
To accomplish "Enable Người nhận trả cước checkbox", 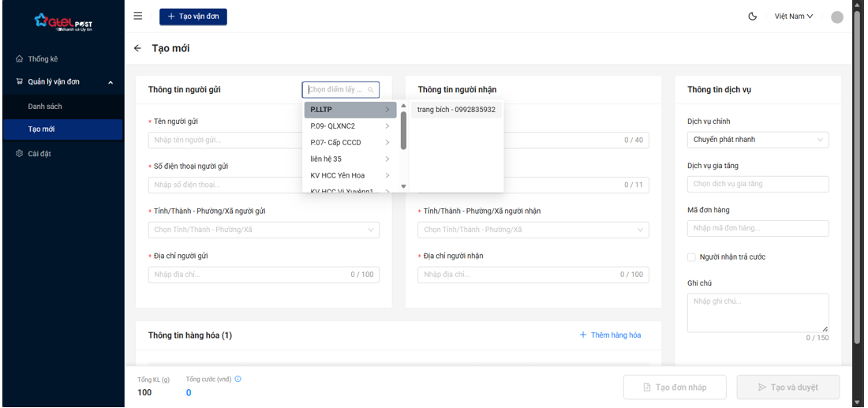I will tap(691, 257).
